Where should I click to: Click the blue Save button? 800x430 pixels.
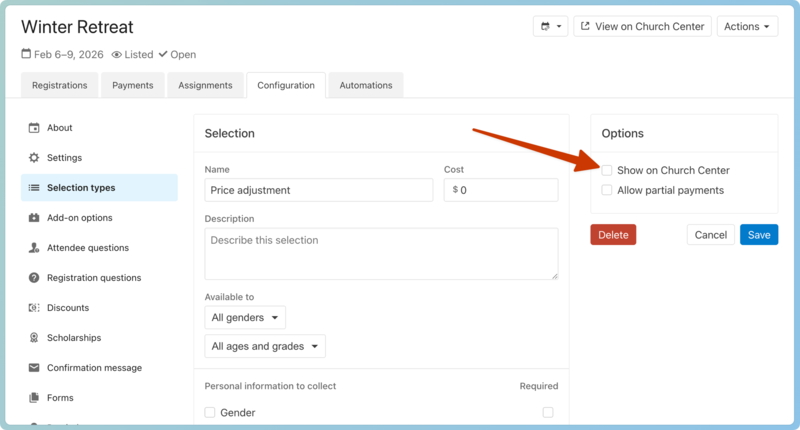759,235
